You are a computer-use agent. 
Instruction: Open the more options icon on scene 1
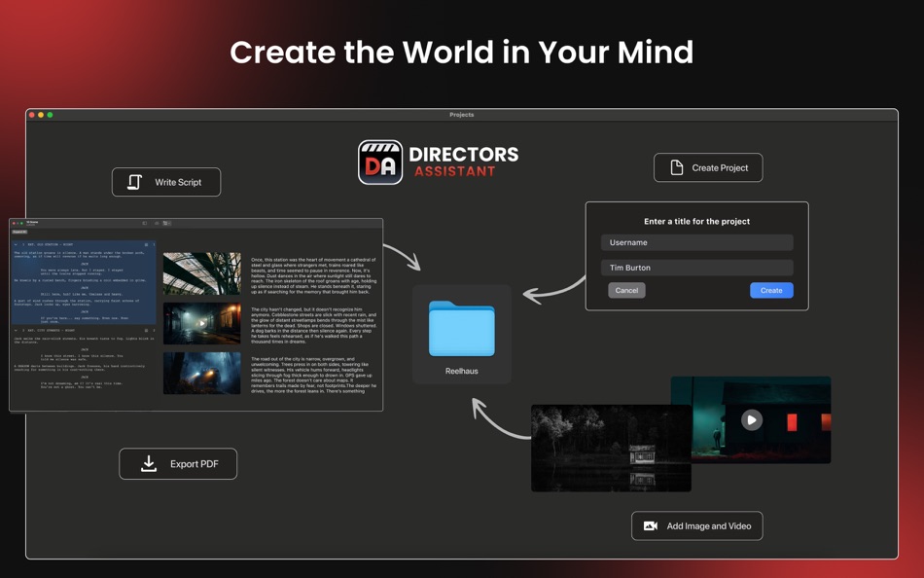pyautogui.click(x=154, y=245)
